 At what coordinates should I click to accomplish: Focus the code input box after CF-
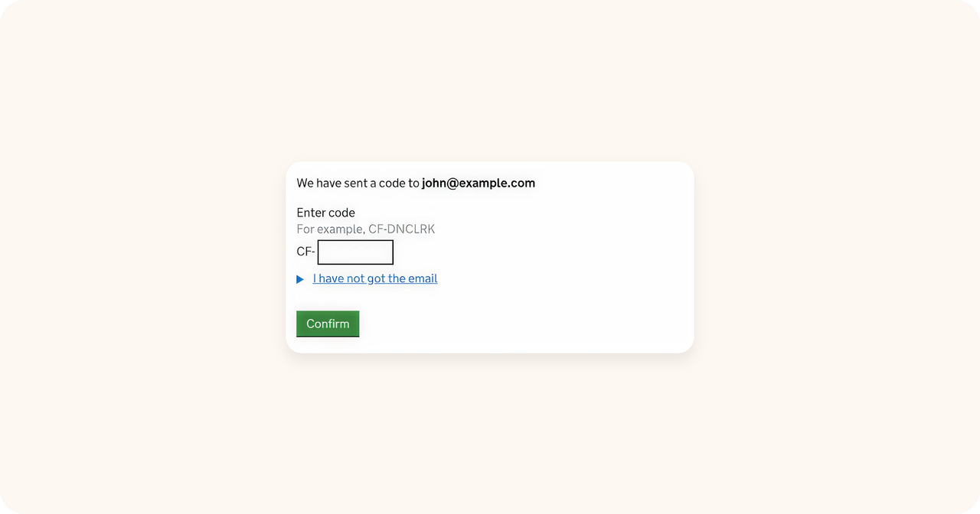pos(355,252)
